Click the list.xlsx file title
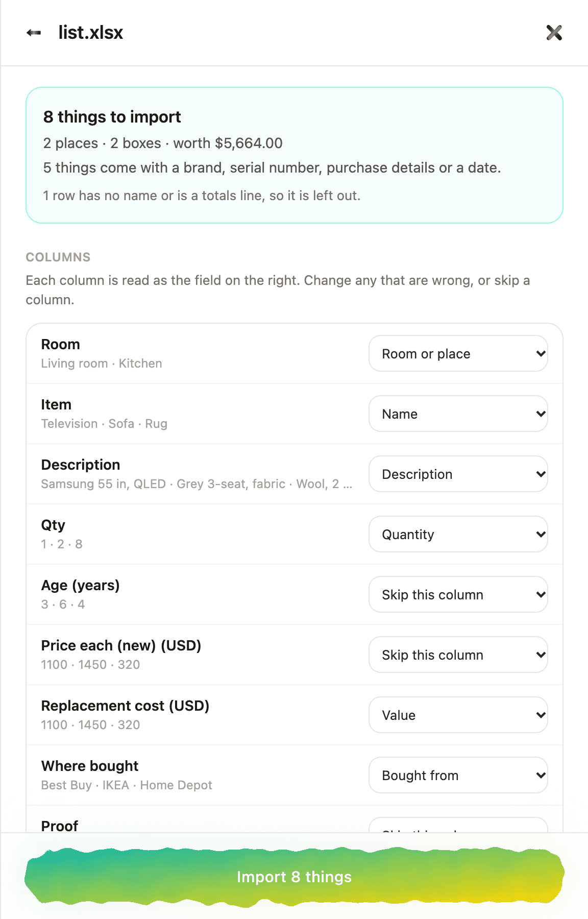Image resolution: width=588 pixels, height=919 pixels. (91, 33)
